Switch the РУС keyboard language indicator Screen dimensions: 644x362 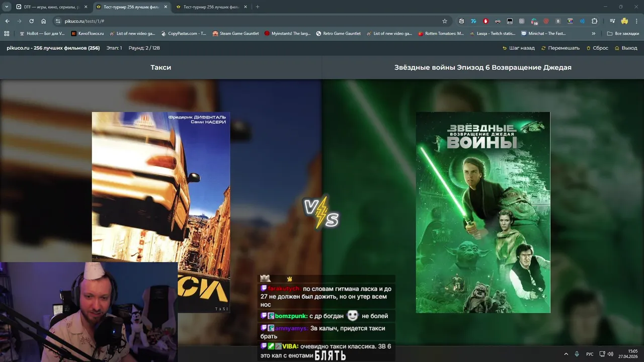tap(590, 354)
